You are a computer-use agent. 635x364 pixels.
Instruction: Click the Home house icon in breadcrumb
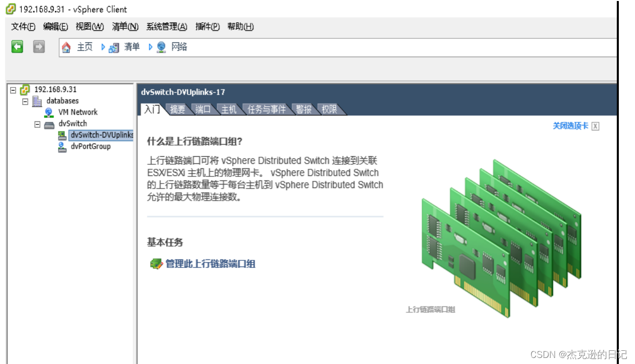(66, 48)
